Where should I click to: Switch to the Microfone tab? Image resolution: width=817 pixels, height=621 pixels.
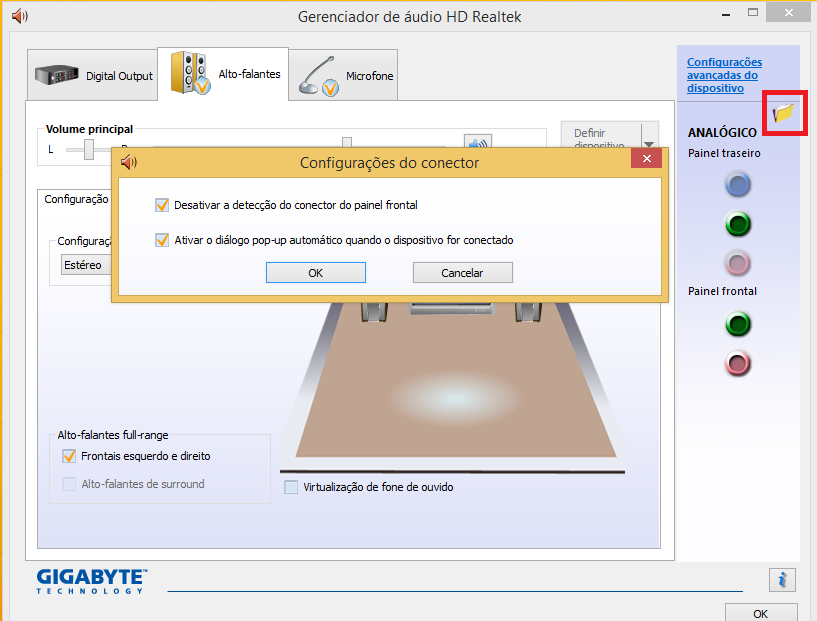point(343,76)
